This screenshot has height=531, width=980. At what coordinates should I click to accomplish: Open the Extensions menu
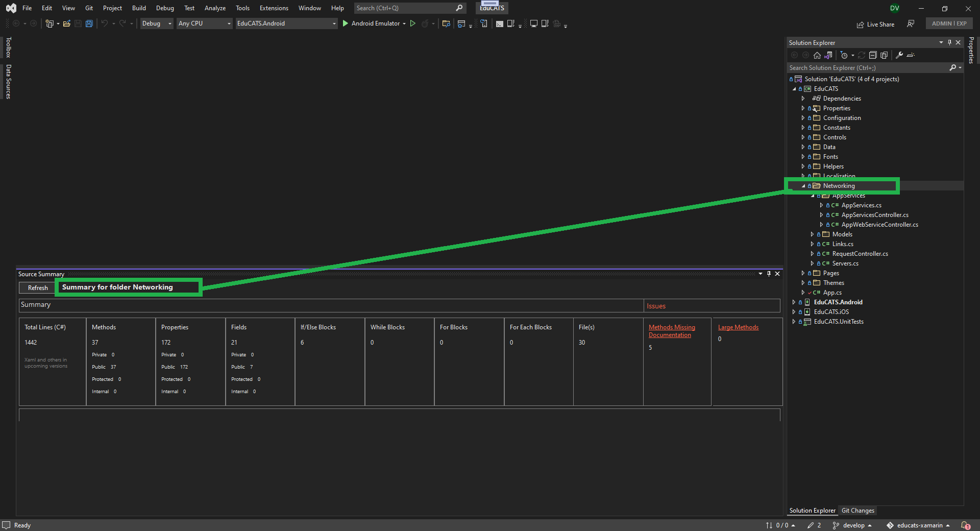274,8
